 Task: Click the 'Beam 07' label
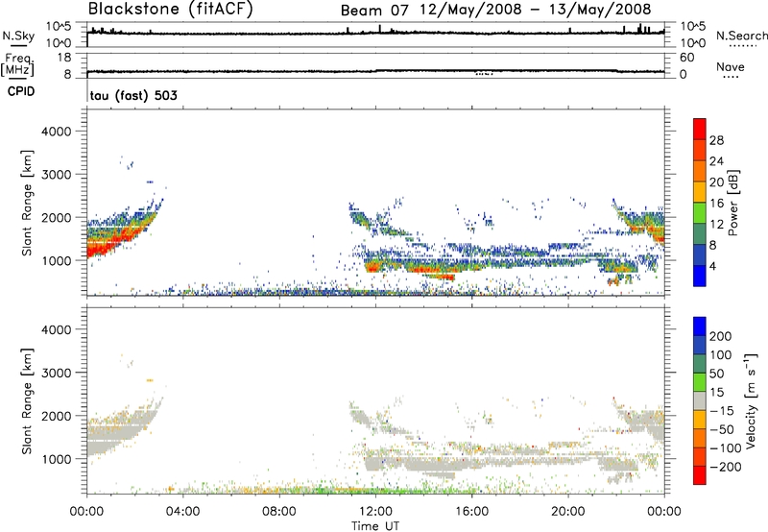pyautogui.click(x=373, y=10)
